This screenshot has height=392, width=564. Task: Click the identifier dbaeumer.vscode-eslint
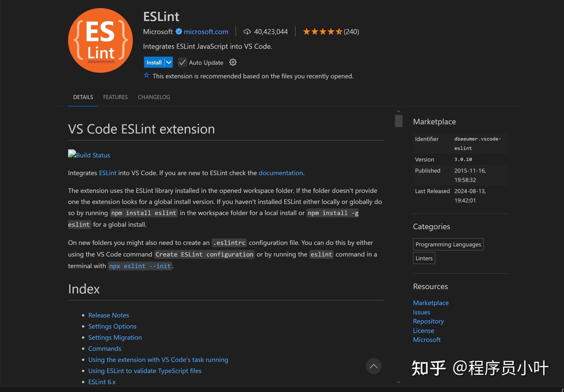click(477, 144)
